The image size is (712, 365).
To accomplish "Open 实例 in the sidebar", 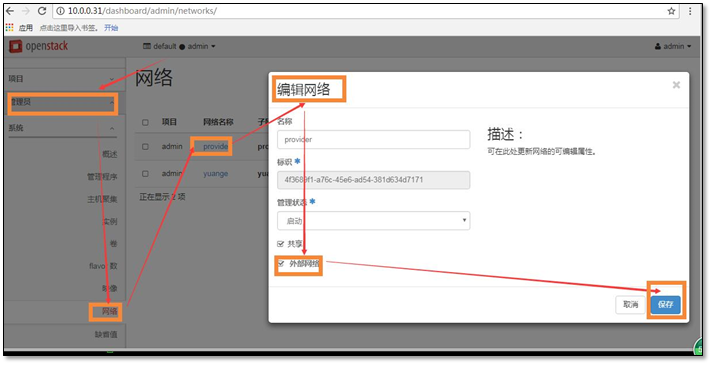I will (x=109, y=222).
